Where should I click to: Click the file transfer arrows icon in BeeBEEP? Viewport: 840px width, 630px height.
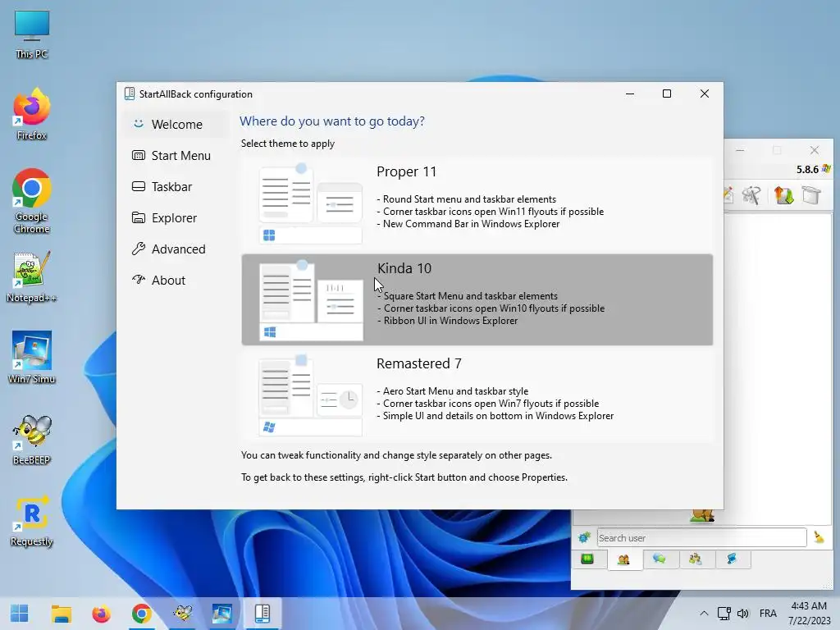tap(783, 195)
